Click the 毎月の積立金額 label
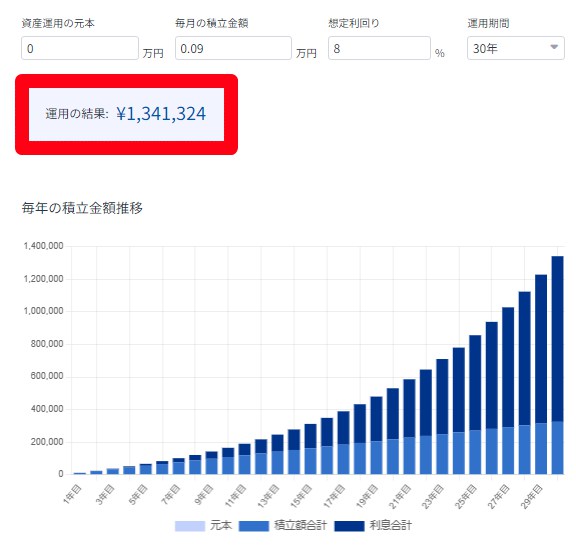This screenshot has height=545, width=576. (212, 23)
